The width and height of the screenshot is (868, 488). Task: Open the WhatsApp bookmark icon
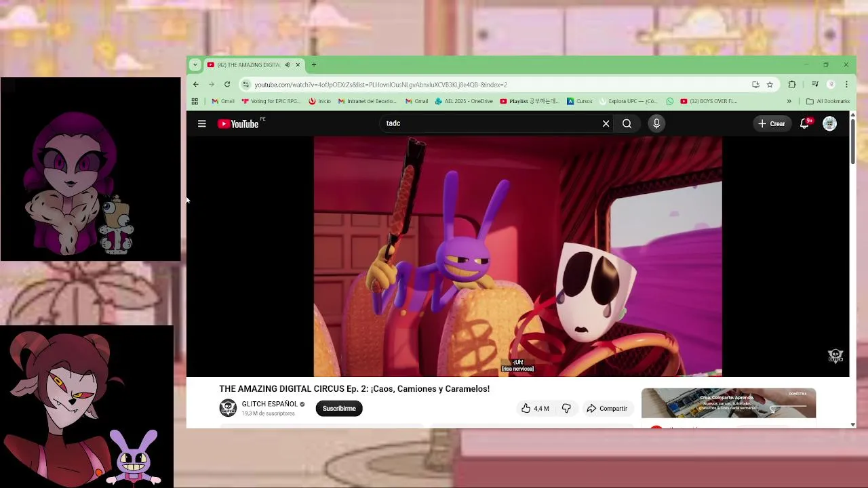[669, 101]
